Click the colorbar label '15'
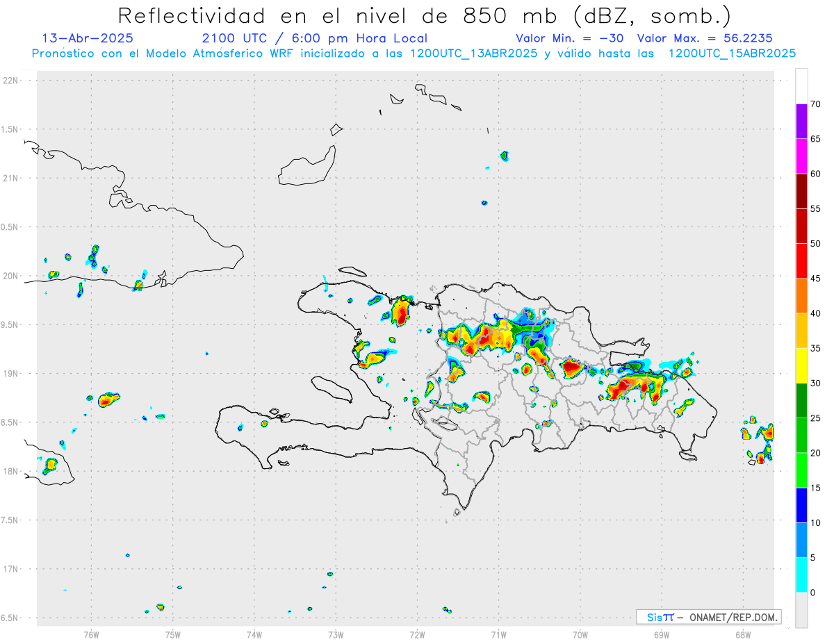Image resolution: width=834 pixels, height=644 pixels. coord(815,488)
